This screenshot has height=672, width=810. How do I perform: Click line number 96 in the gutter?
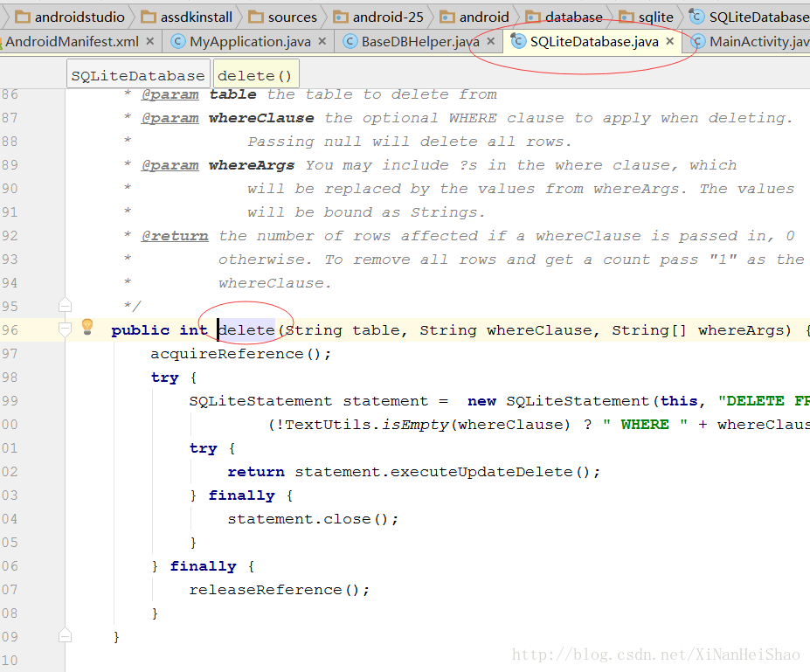point(10,330)
